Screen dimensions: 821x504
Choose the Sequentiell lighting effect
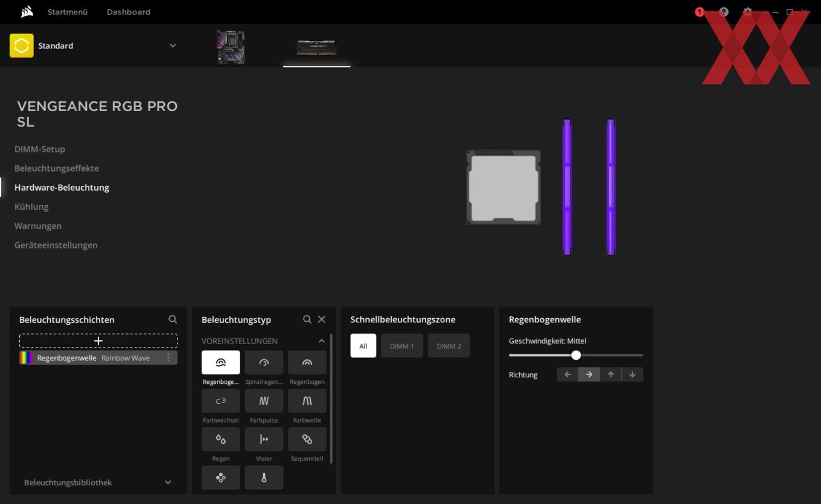click(307, 439)
